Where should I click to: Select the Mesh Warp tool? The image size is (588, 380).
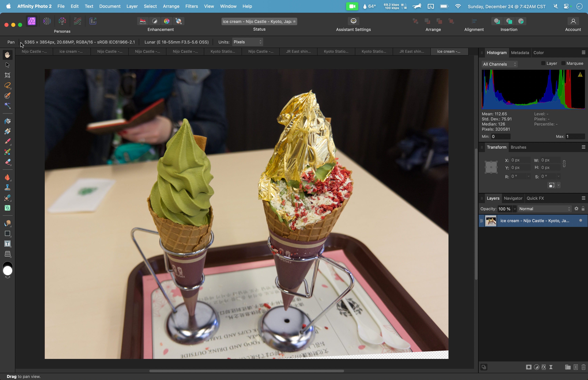[7, 254]
